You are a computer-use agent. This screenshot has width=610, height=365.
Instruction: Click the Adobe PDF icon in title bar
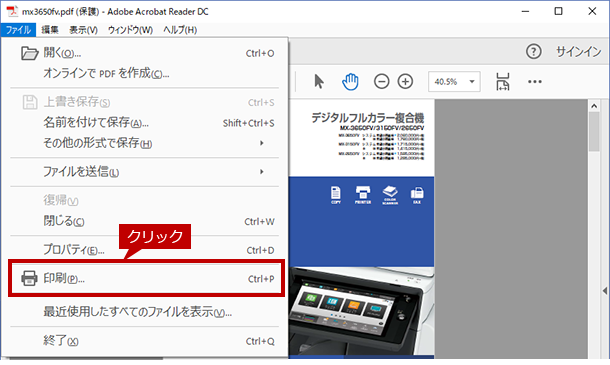[x=12, y=11]
